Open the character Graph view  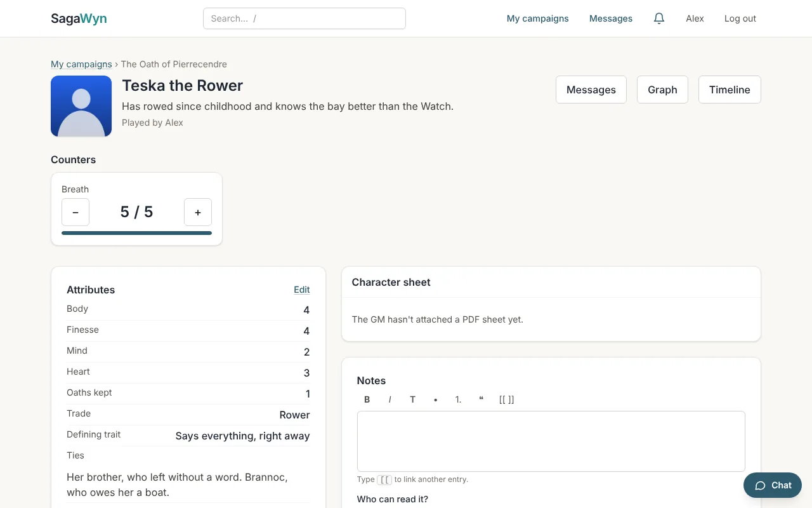click(x=662, y=90)
